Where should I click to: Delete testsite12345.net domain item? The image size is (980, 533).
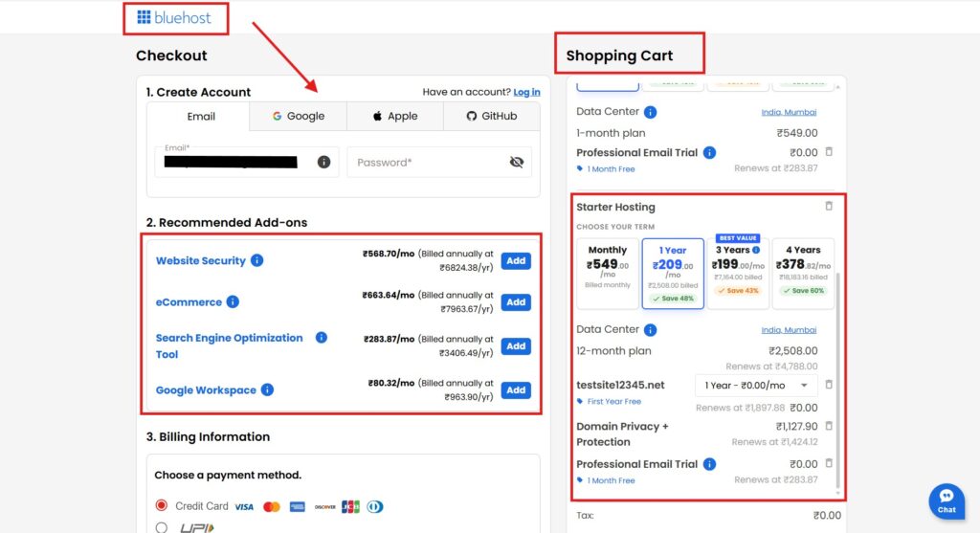click(829, 385)
